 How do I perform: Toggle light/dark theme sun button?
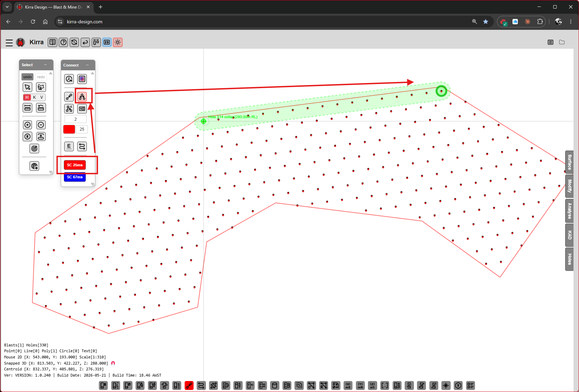point(118,42)
